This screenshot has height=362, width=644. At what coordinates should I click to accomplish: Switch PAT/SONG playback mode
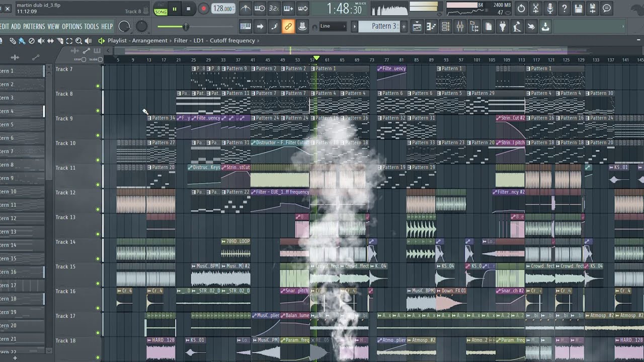coord(160,10)
